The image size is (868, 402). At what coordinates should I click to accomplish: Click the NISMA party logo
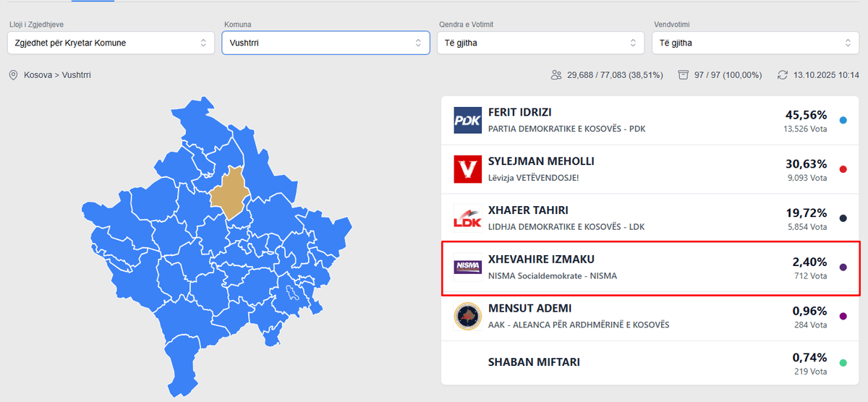point(467,268)
